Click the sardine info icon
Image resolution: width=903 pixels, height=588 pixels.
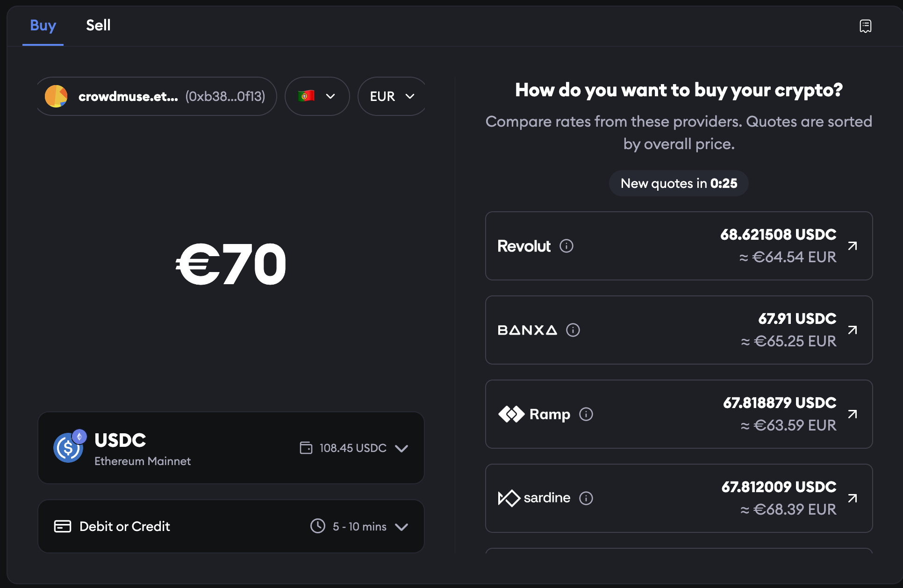586,498
